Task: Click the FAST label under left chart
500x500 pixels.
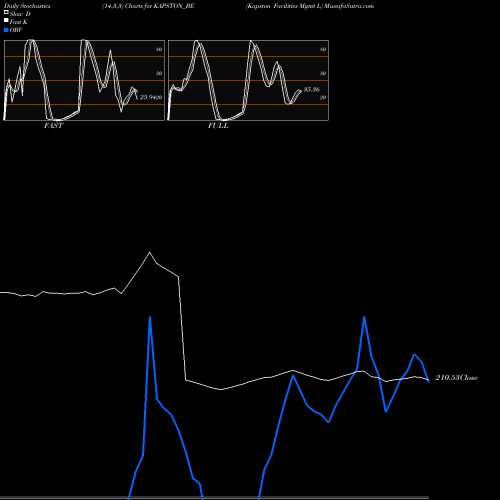Action: click(53, 126)
